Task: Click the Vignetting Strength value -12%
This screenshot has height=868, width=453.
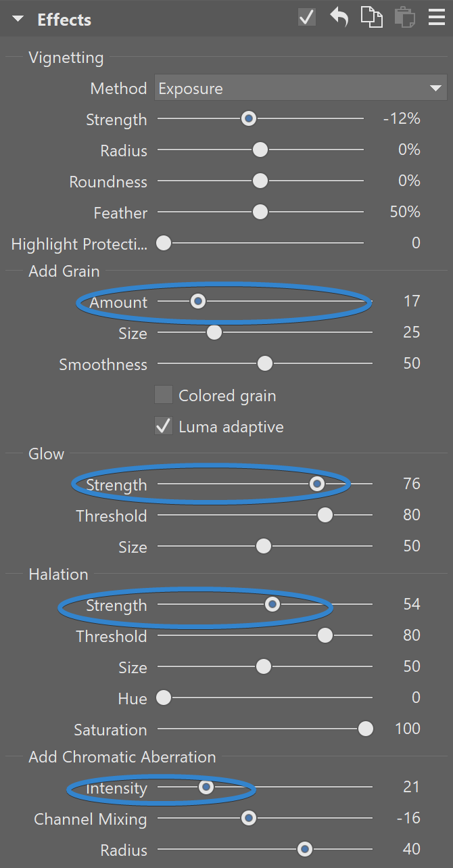Action: (402, 119)
